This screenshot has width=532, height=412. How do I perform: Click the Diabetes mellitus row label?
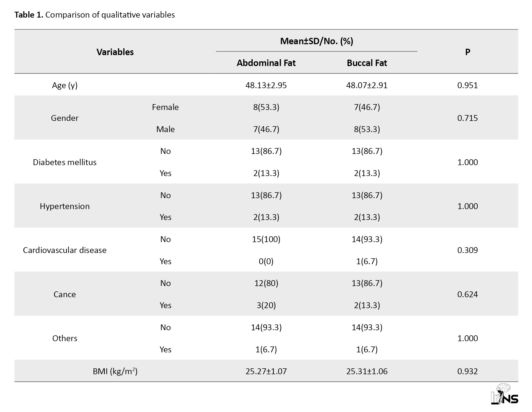65,162
